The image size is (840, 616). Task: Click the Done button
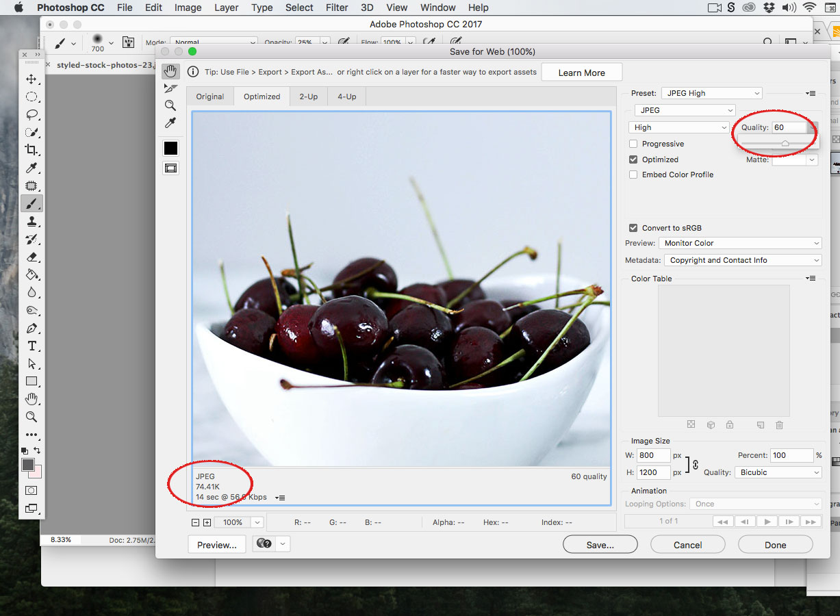click(x=776, y=545)
